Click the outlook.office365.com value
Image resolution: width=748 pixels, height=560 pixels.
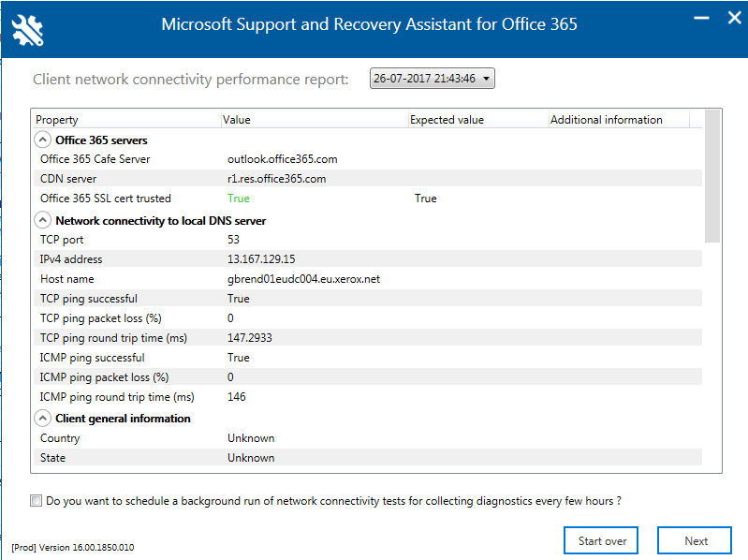283,159
